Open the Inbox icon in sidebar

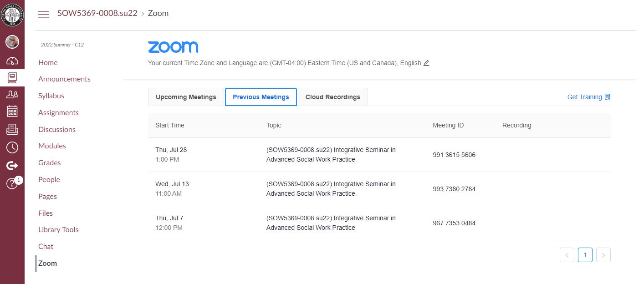coord(12,130)
